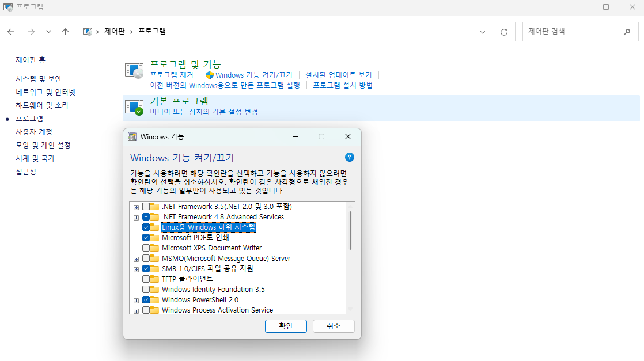Go back with the back arrow
The width and height of the screenshot is (644, 361).
(11, 32)
